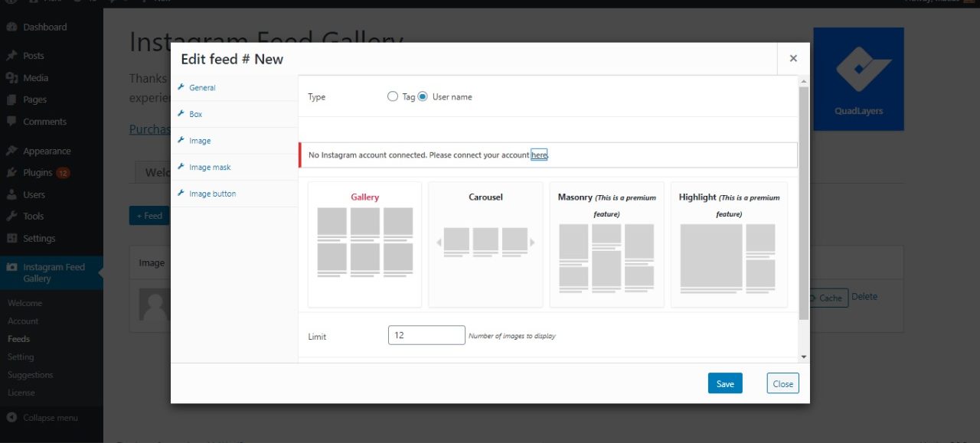Open the Setting submenu item
This screenshot has width=980, height=443.
[x=21, y=357]
